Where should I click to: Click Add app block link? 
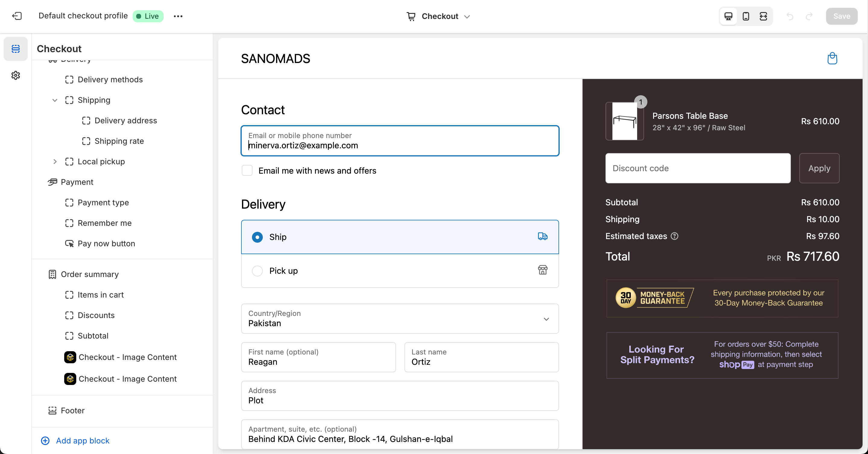(83, 440)
